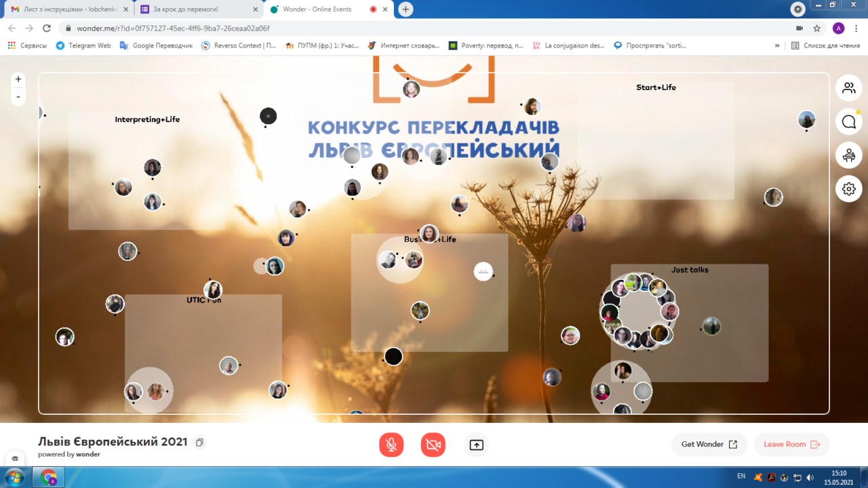
Task: Open room settings gear icon
Action: coord(848,189)
